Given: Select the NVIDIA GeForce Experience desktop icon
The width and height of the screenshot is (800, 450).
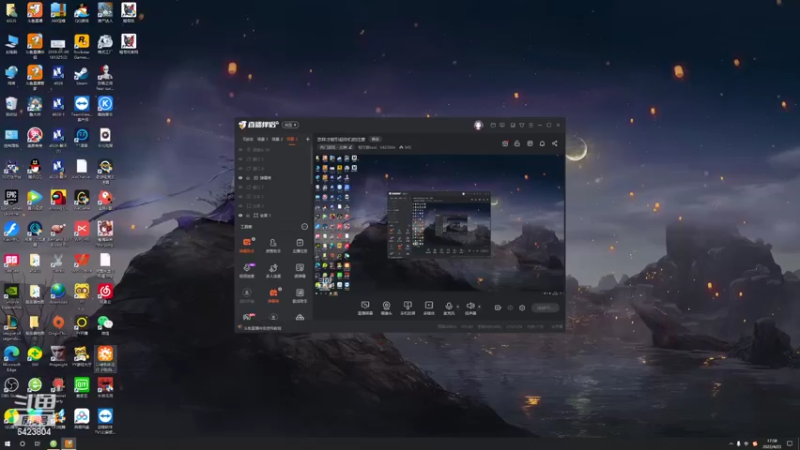Looking at the screenshot, I should coord(11,296).
